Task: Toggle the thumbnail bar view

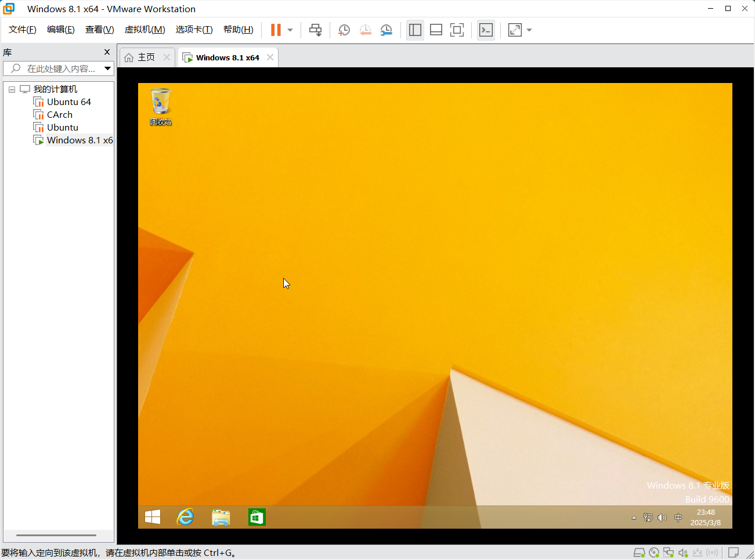Action: pos(436,30)
